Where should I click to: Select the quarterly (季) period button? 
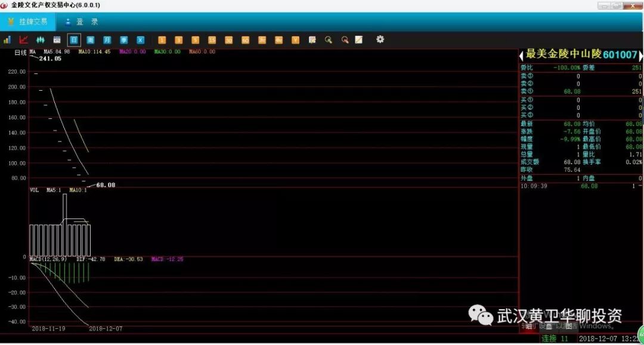(x=124, y=40)
